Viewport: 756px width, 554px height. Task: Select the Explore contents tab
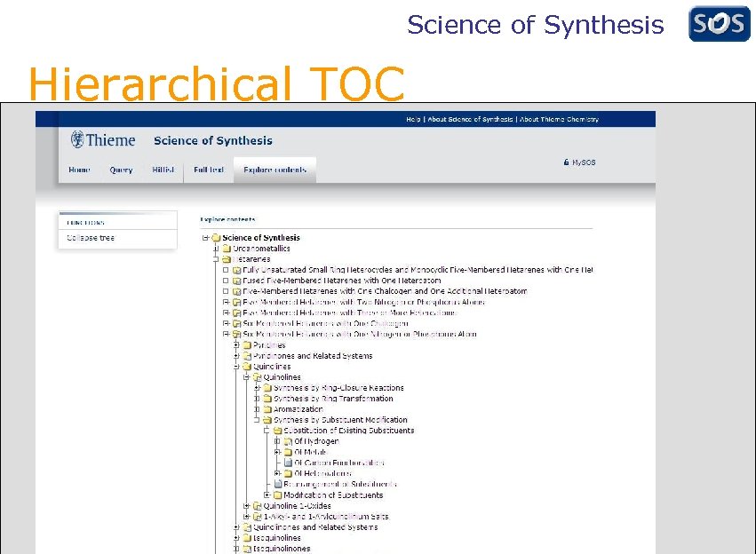275,170
